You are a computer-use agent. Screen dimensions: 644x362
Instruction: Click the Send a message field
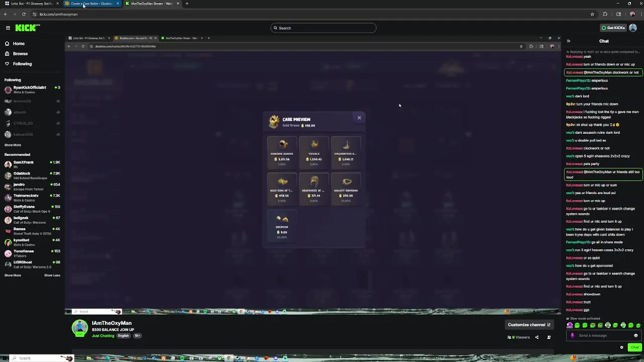tap(604, 335)
